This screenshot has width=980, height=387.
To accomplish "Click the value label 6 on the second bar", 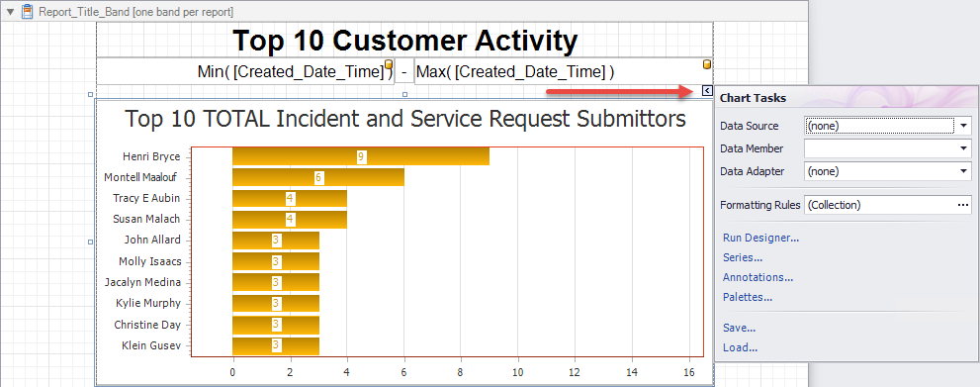I will point(318,178).
